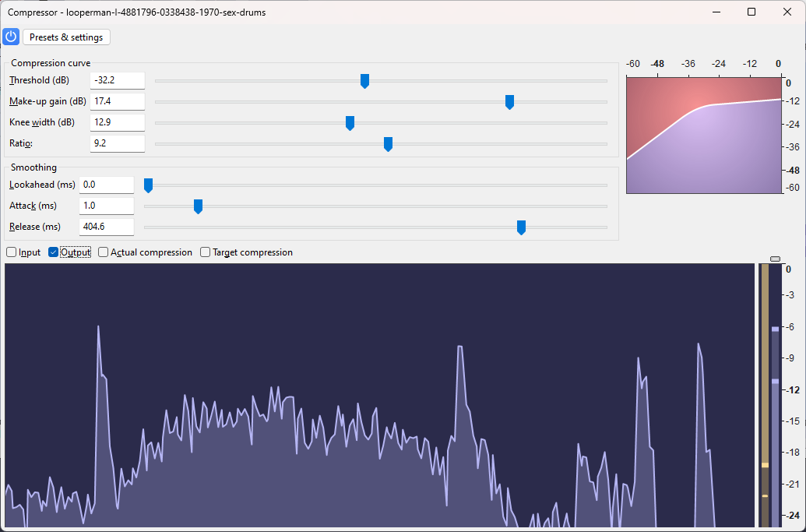
Task: Enable the Target compression checkbox
Action: 204,252
